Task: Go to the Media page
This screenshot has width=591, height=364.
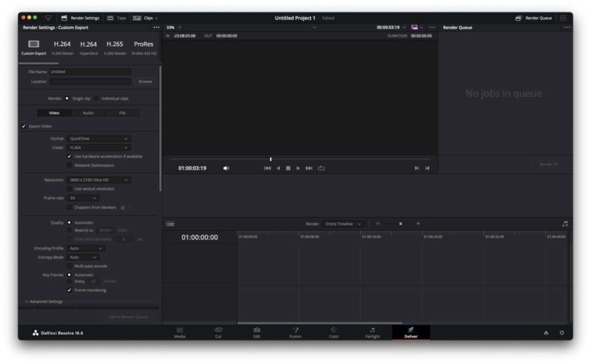Action: [x=179, y=332]
